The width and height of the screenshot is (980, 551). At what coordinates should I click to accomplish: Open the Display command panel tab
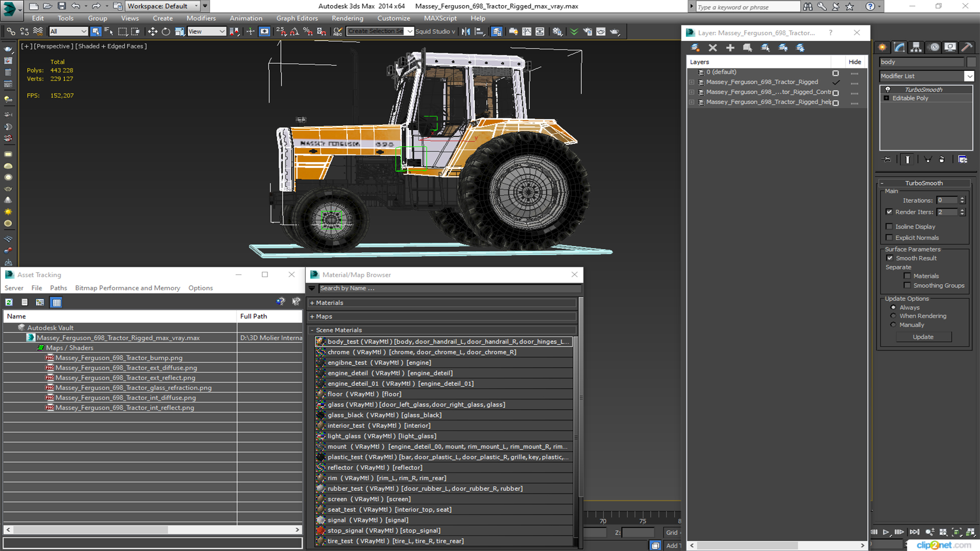(950, 47)
